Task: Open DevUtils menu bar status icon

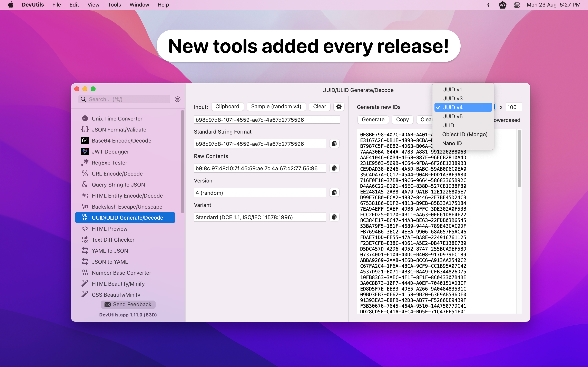Action: 502,5
